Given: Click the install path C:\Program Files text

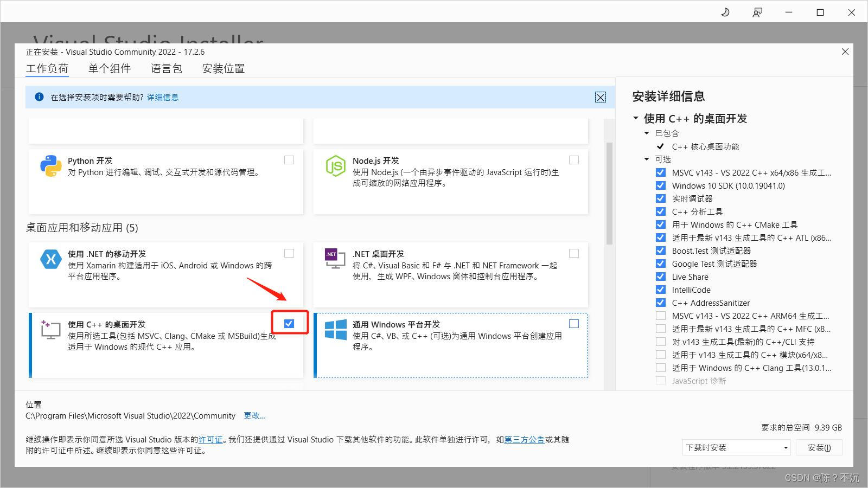Looking at the screenshot, I should point(130,415).
